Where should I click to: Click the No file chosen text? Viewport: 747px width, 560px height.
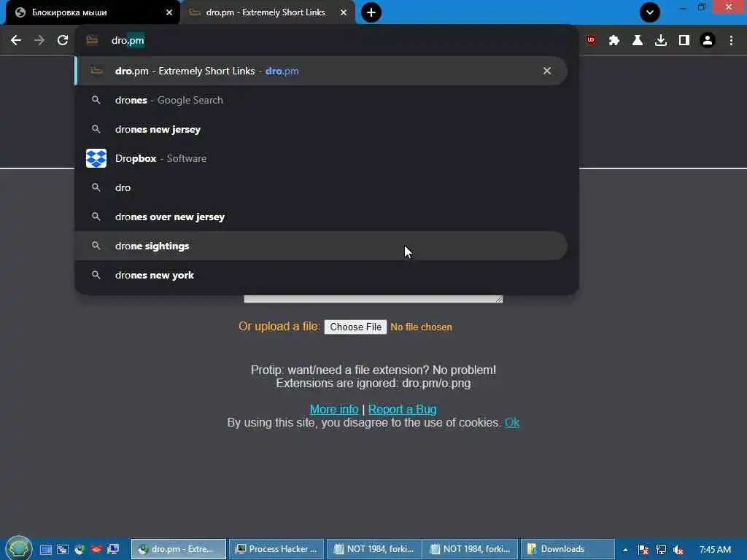click(x=421, y=327)
